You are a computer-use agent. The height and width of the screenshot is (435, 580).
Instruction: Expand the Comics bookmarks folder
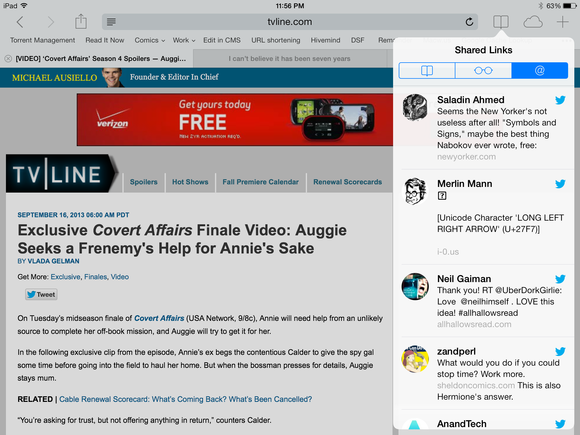(149, 40)
